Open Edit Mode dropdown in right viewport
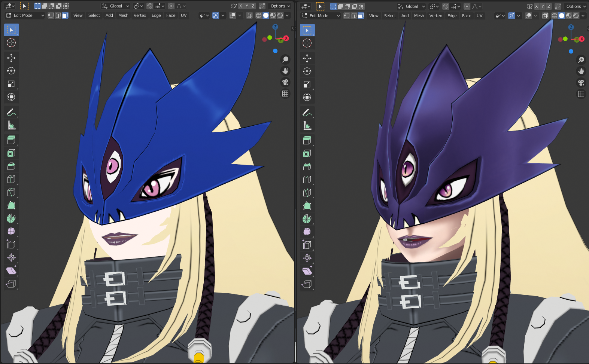This screenshot has width=589, height=364. coord(320,16)
